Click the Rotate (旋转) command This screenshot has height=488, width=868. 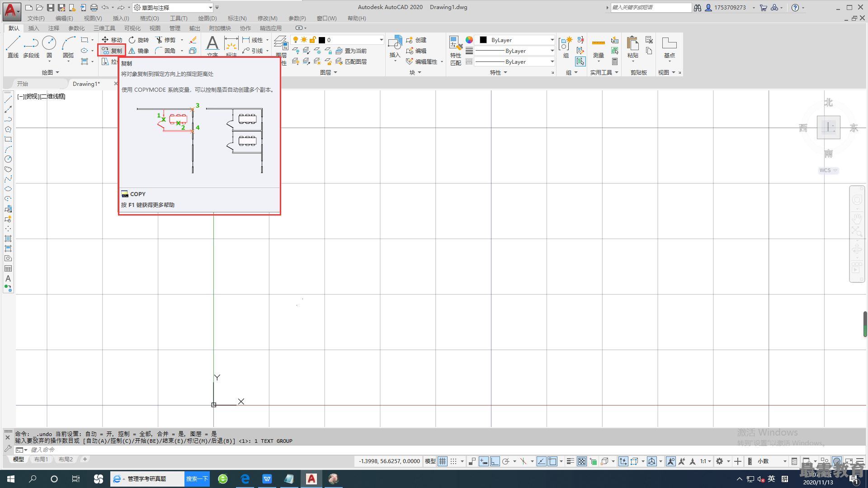click(x=139, y=40)
